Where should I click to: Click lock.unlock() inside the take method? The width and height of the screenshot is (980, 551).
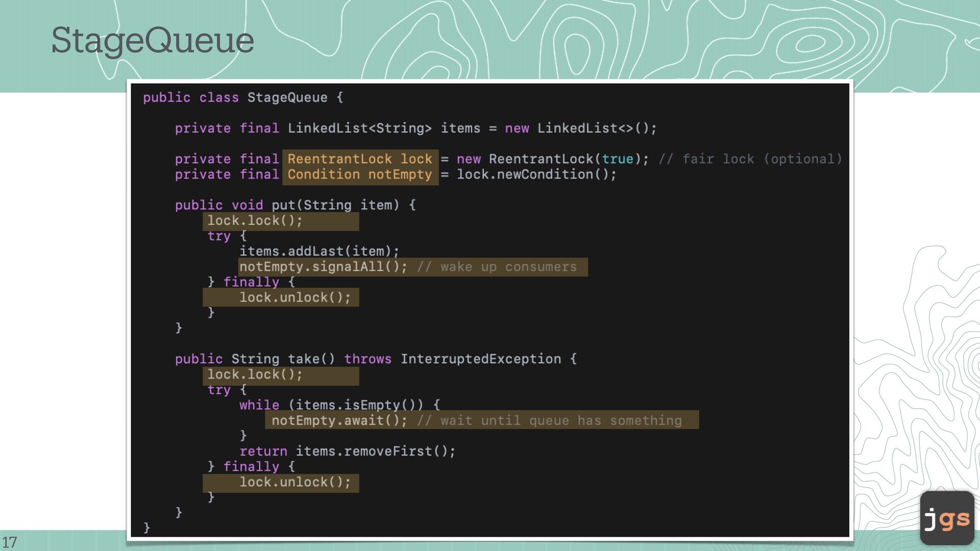[x=295, y=482]
